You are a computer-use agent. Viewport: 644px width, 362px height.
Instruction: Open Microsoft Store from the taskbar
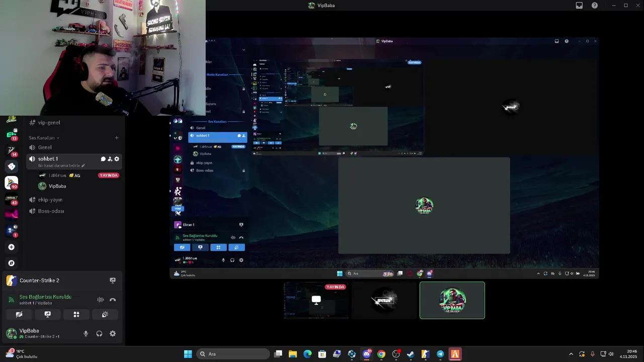(x=322, y=354)
